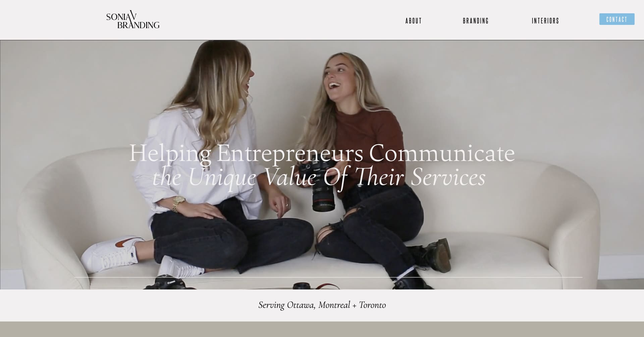Screen dimensions: 644x337
Task: Click the taupe section band at the page bottom
Action: coord(322,329)
